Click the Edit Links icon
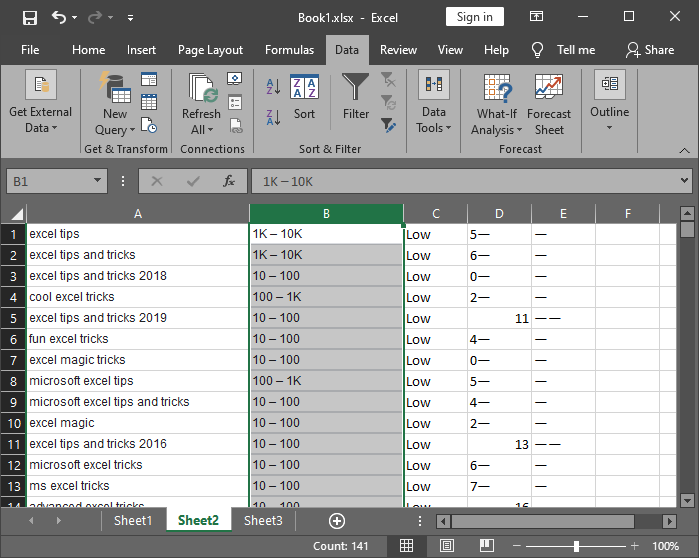This screenshot has height=558, width=699. [x=236, y=126]
